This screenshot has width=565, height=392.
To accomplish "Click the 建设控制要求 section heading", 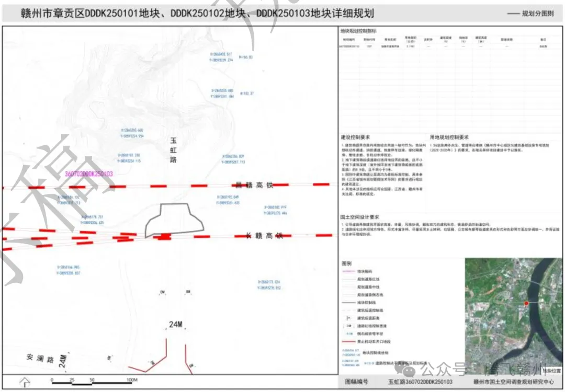I will [x=355, y=137].
